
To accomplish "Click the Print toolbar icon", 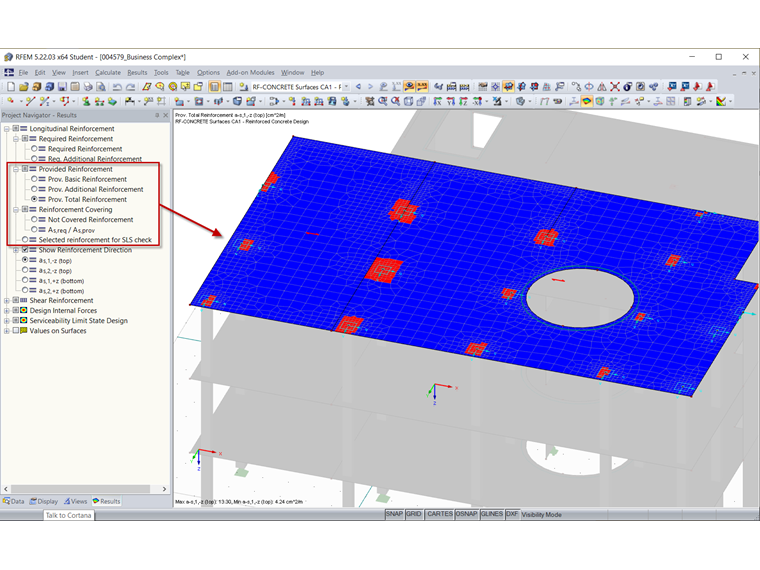I will click(88, 87).
